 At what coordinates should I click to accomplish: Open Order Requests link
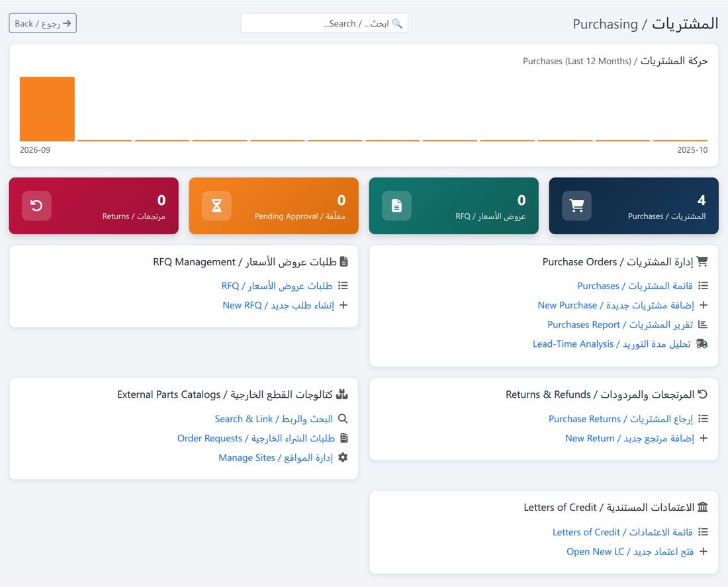(256, 438)
